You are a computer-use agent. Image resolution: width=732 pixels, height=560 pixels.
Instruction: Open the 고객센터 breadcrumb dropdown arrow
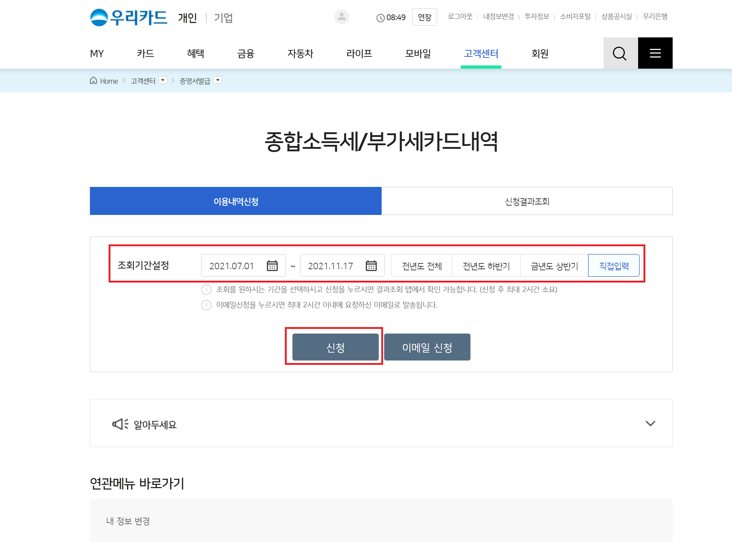coord(163,80)
